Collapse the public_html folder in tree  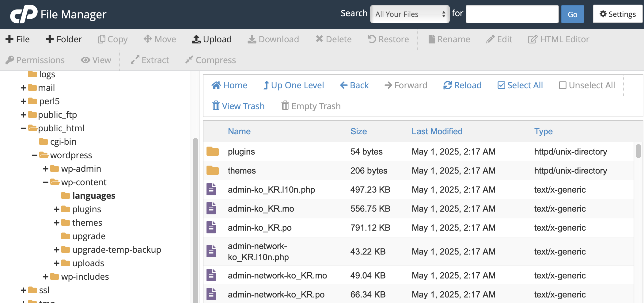(x=23, y=128)
